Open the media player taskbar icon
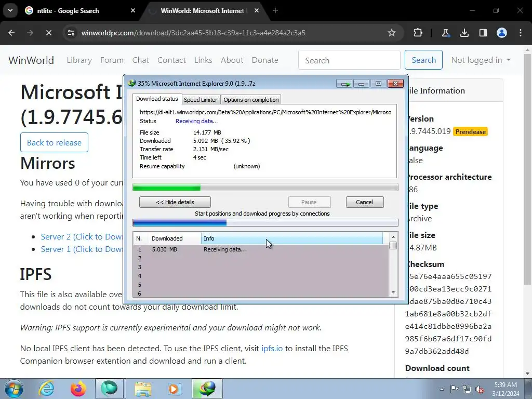The height and width of the screenshot is (399, 532). [x=175, y=389]
